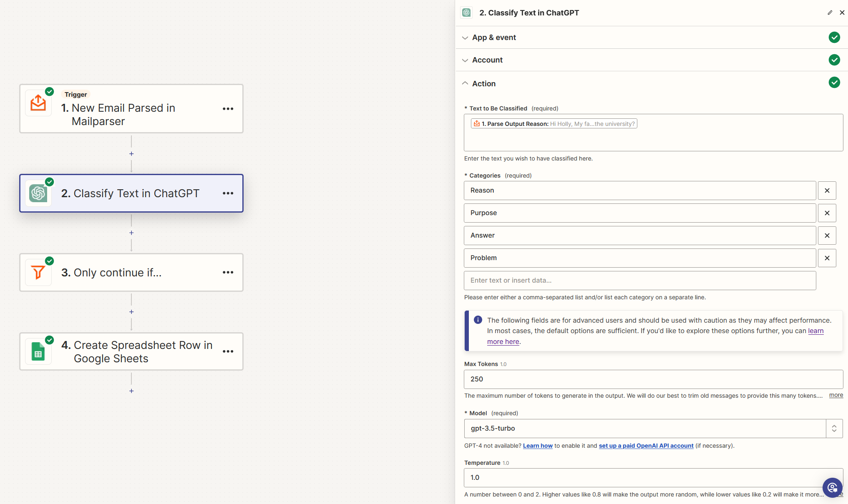Edit the Purpose category field
Screen dimensions: 848x504
(640, 213)
